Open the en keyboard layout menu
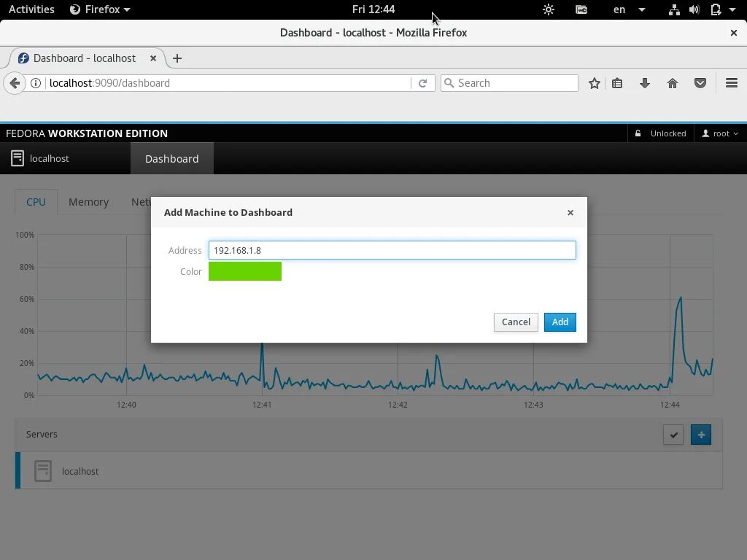The height and width of the screenshot is (560, 747). 629,9
